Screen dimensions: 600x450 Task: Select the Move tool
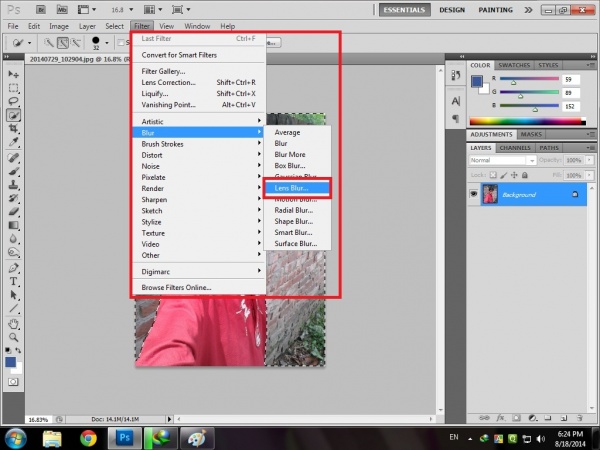pos(13,73)
